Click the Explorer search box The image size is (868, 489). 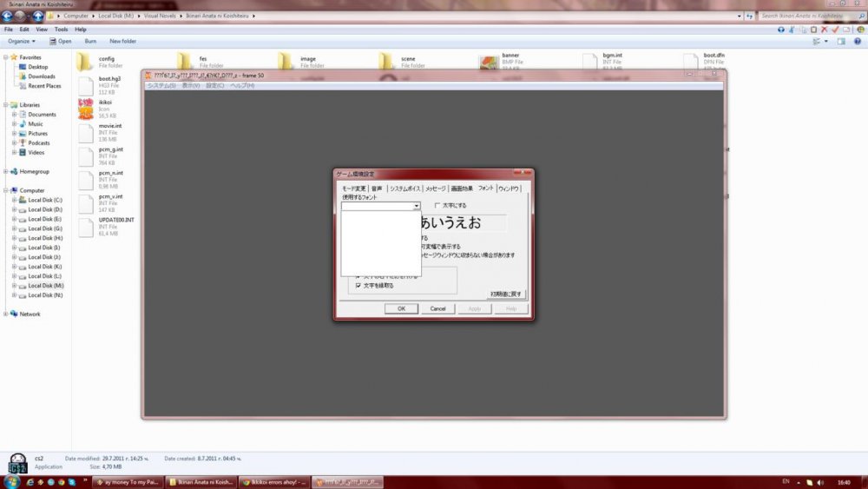807,16
